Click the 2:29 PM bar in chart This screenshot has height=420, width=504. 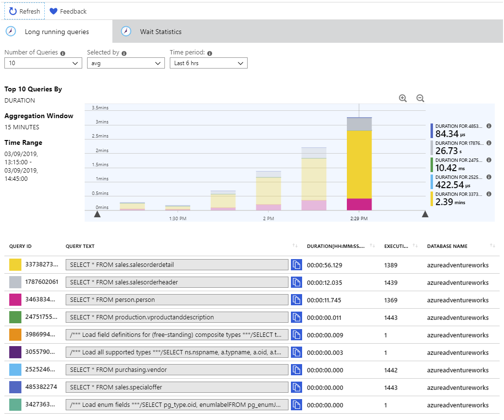click(359, 164)
